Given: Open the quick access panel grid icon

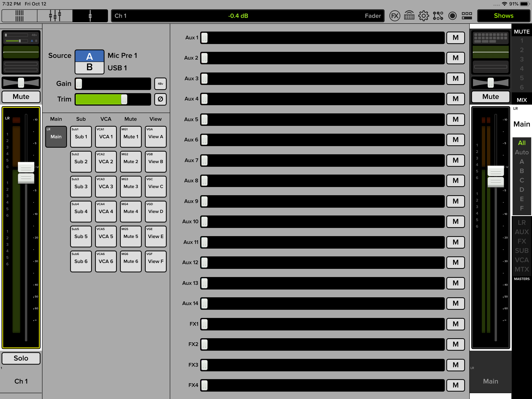Looking at the screenshot, I should click(467, 16).
